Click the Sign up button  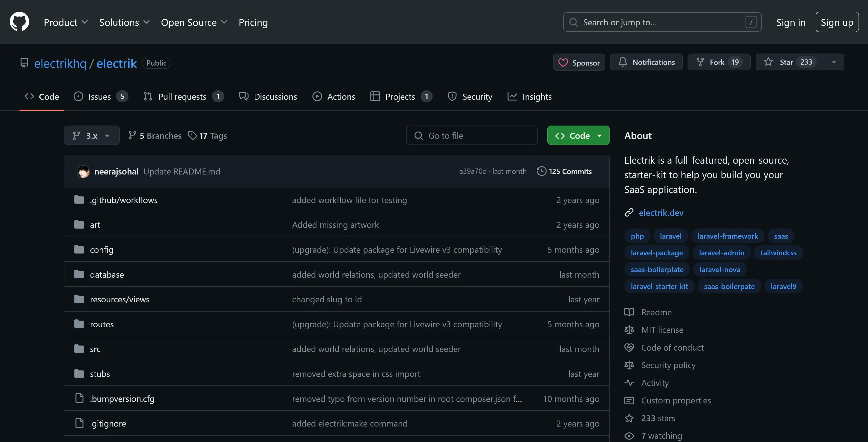click(x=837, y=22)
